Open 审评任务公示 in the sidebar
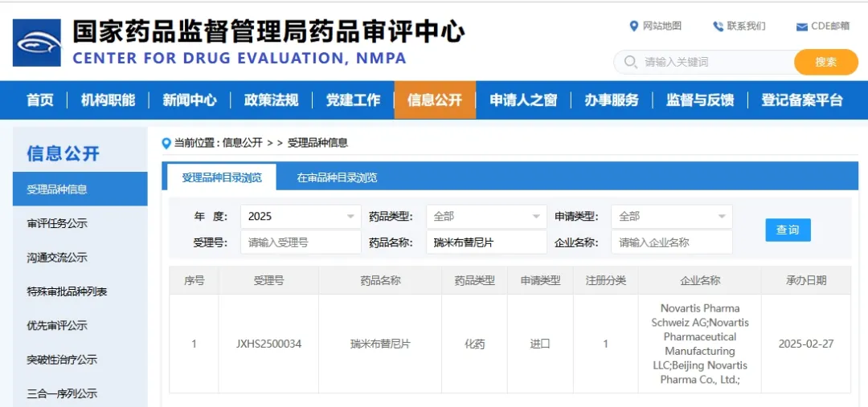The height and width of the screenshot is (407, 868). 57,223
